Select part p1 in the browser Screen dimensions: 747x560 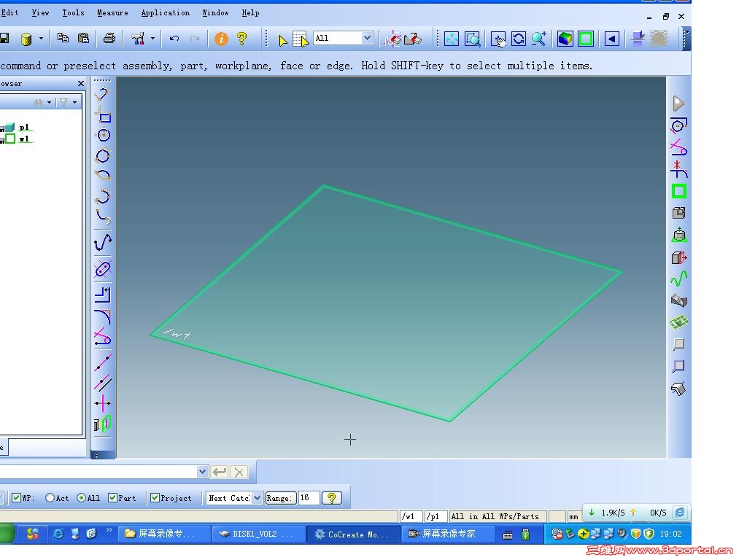tap(24, 127)
